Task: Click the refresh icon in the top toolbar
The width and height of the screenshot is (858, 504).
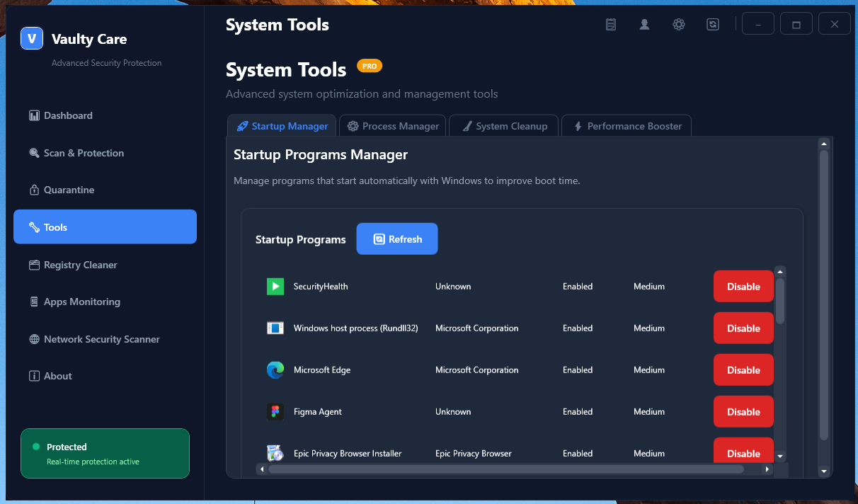Action: pyautogui.click(x=713, y=24)
